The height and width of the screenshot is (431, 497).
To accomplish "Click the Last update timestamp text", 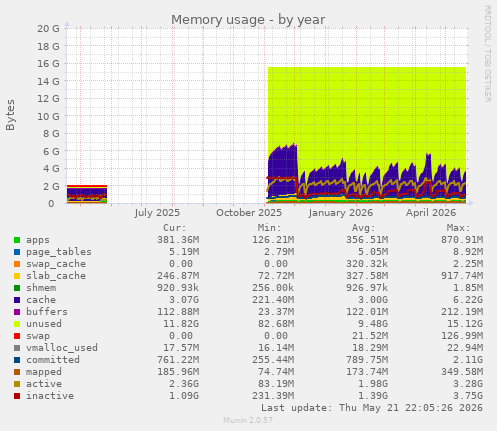I will tap(372, 408).
